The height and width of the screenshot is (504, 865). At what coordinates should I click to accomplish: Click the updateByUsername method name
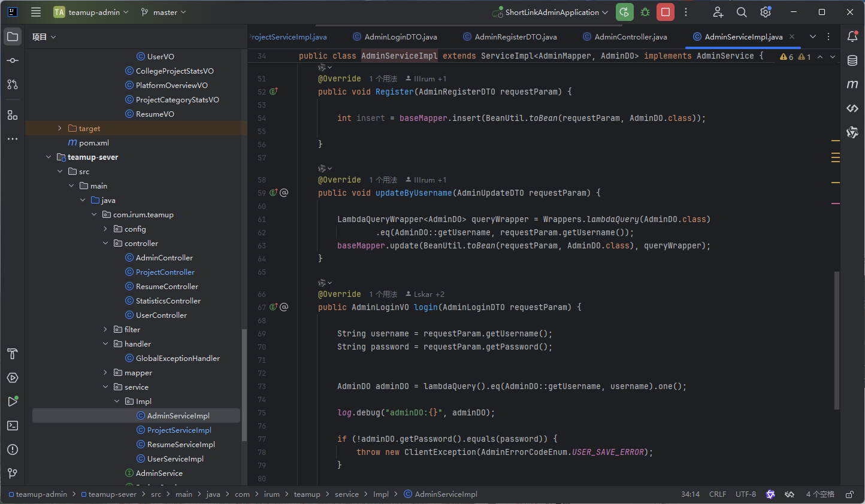coord(414,193)
